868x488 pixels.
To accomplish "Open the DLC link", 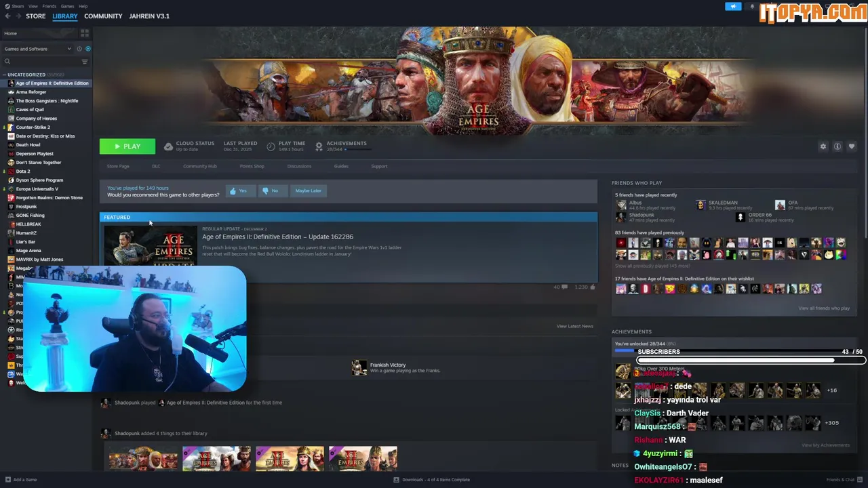I will point(156,167).
